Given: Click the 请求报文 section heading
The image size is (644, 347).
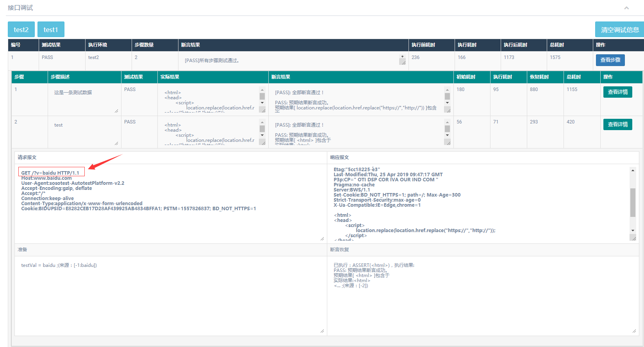Looking at the screenshot, I should tap(27, 157).
